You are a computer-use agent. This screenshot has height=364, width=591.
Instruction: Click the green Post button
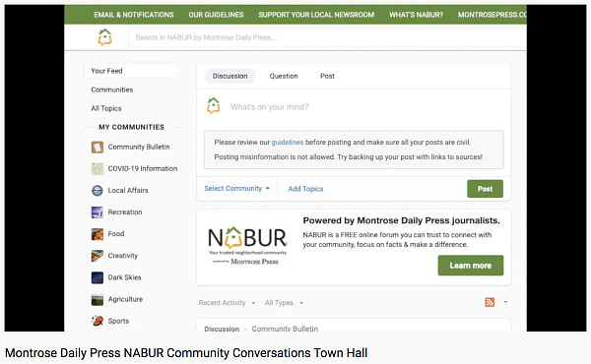[x=485, y=189]
